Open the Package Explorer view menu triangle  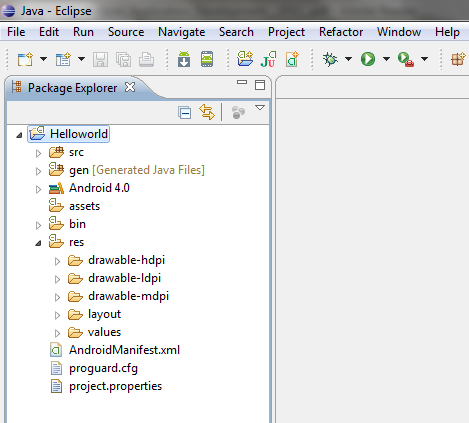(260, 108)
